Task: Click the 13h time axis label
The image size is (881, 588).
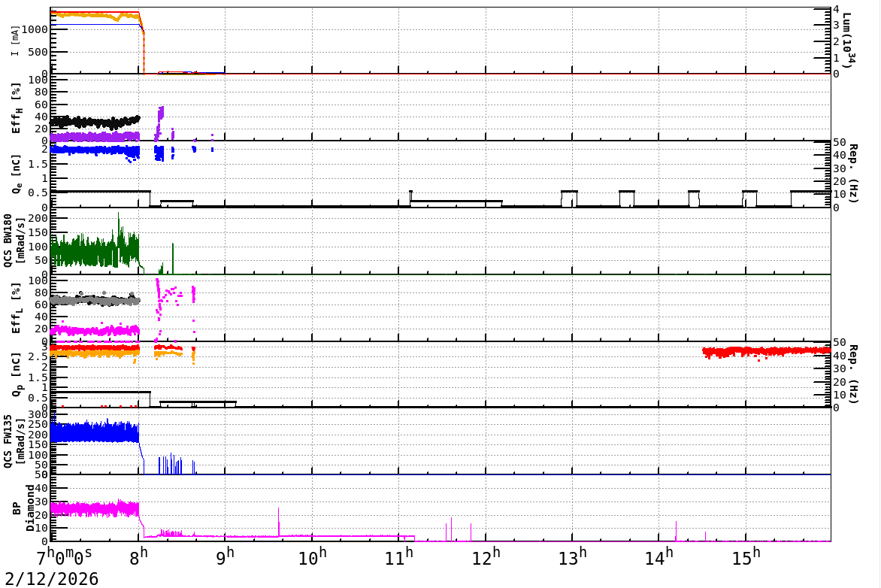Action: [x=573, y=557]
